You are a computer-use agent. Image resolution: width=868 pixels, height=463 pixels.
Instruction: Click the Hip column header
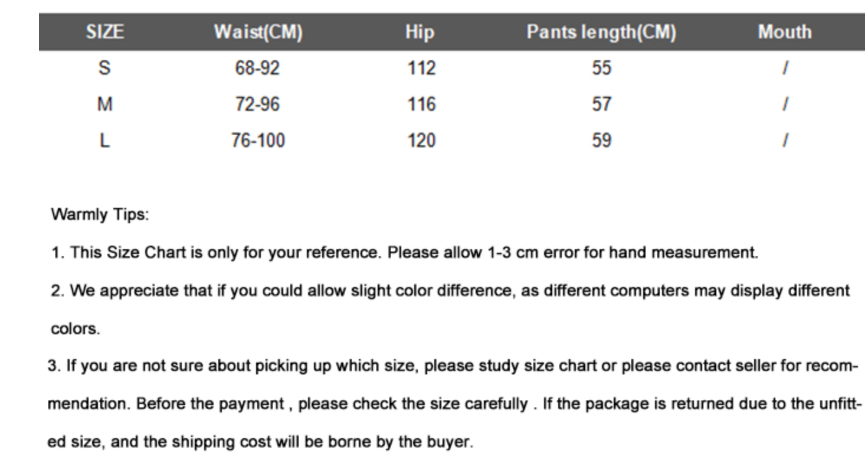pyautogui.click(x=420, y=32)
